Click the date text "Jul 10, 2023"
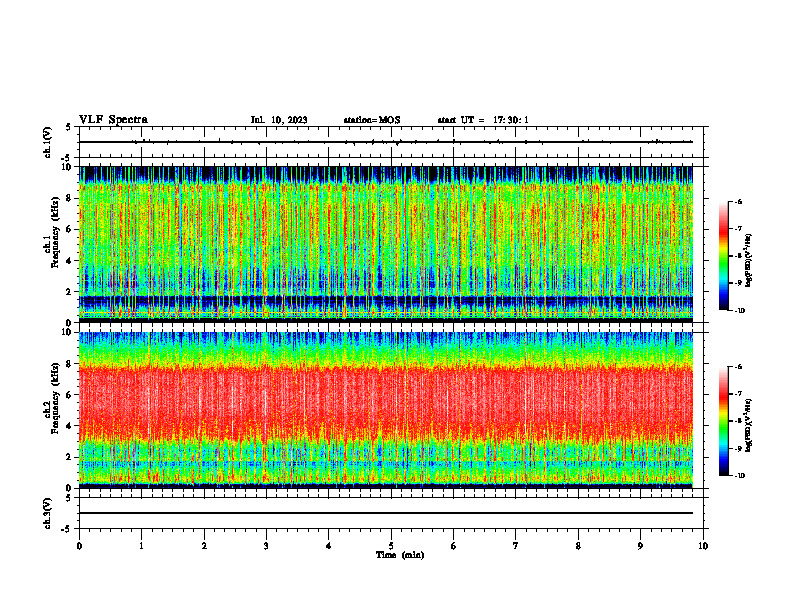 point(279,120)
